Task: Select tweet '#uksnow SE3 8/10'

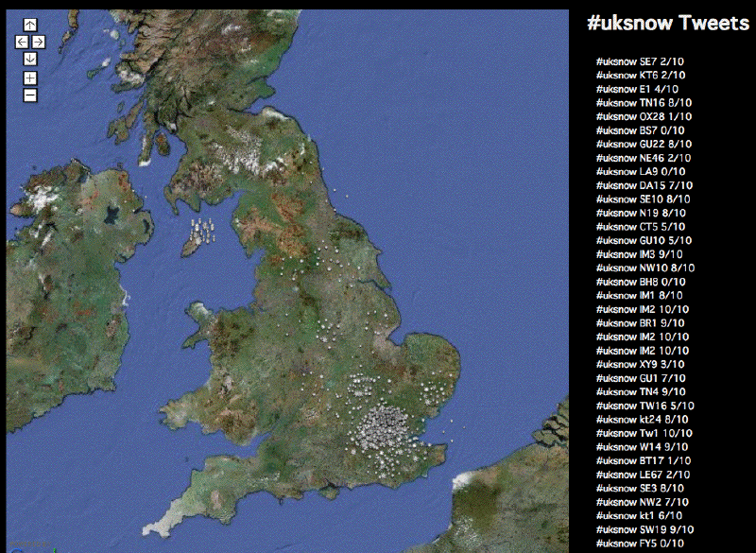Action: 640,489
